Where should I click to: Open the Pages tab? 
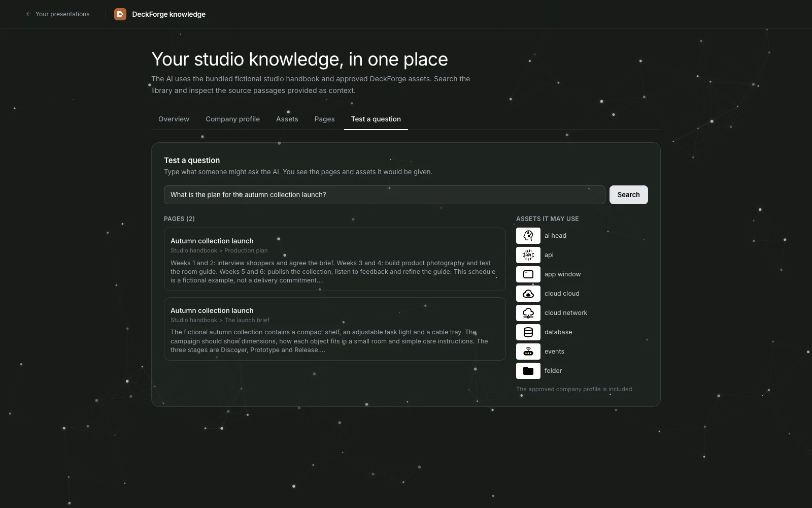[324, 119]
